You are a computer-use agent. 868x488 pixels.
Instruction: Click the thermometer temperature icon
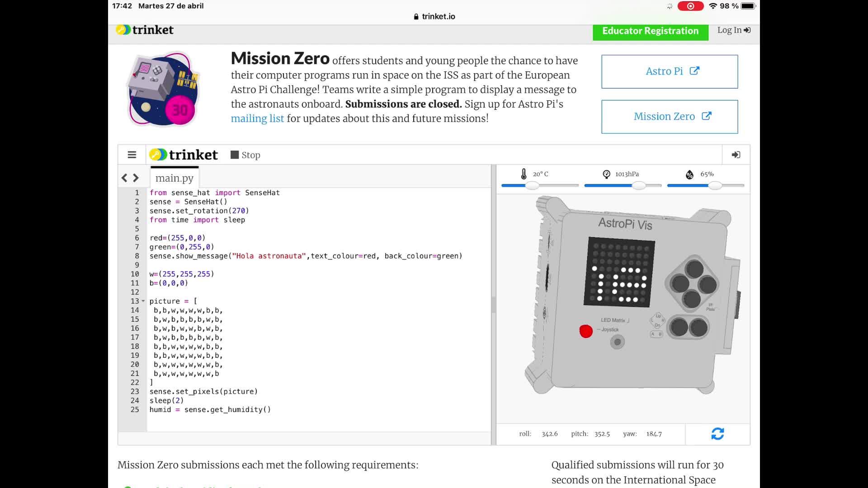point(524,174)
